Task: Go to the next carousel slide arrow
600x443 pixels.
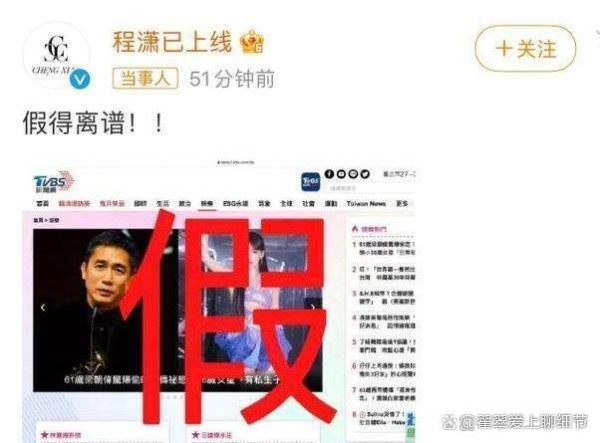Action: [x=313, y=307]
